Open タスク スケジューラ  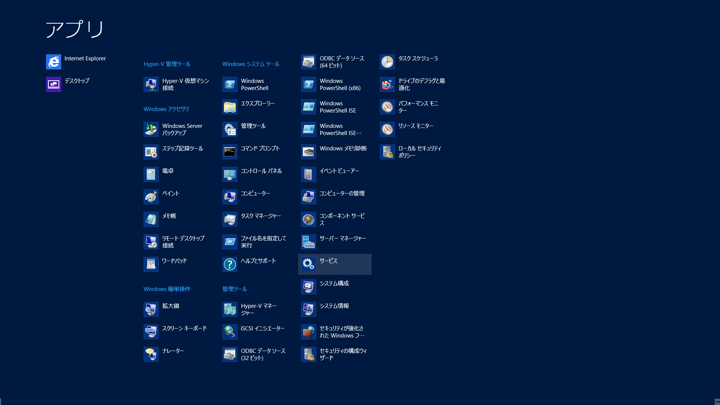tap(414, 62)
